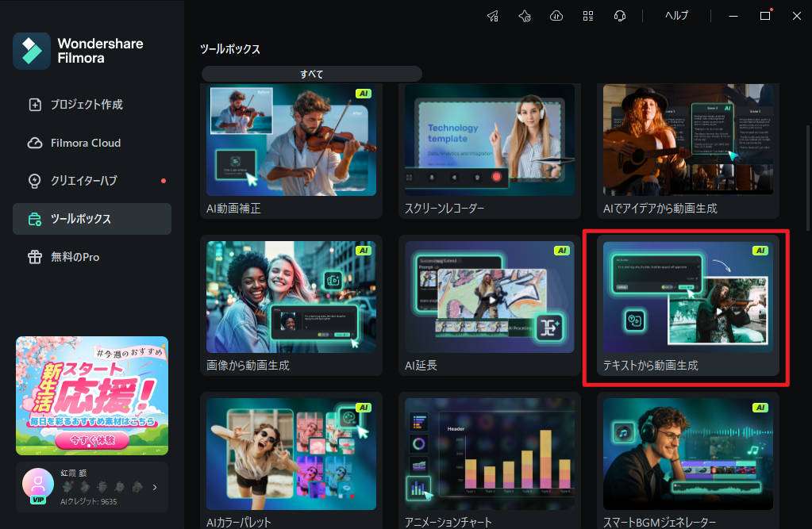Open the テキストから動画生成 tool card
The width and height of the screenshot is (812, 529).
pos(687,305)
